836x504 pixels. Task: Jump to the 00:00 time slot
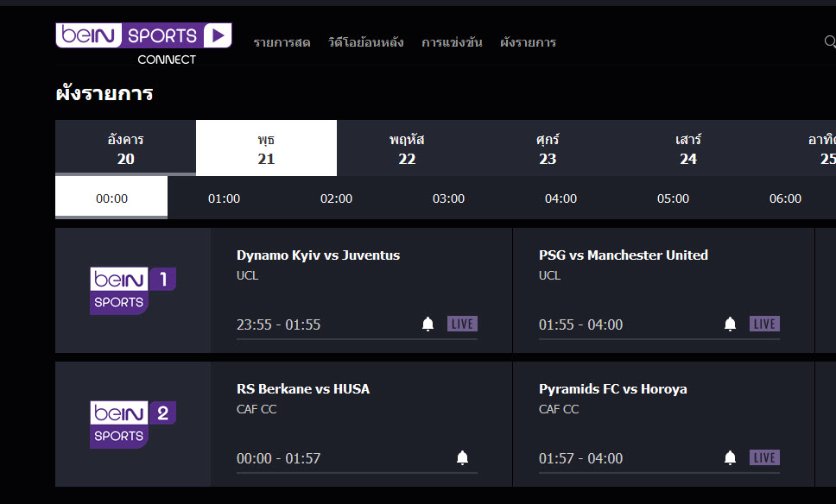click(111, 198)
